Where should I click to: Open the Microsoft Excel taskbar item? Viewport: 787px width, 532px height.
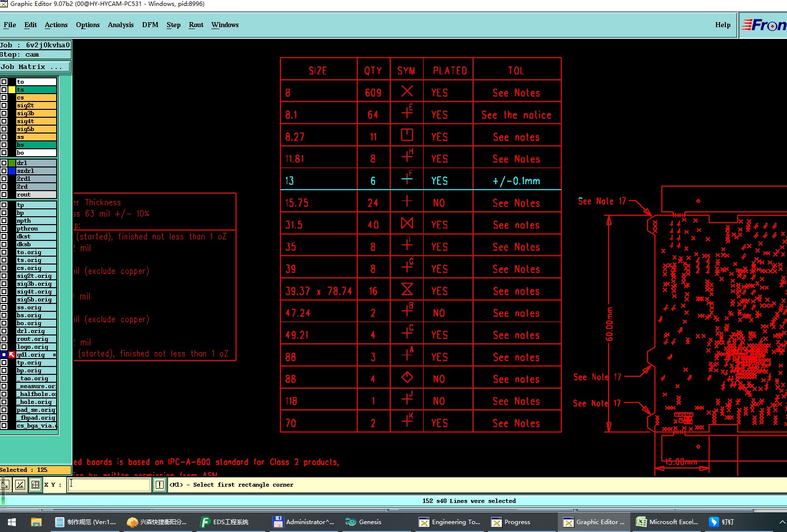tap(667, 522)
